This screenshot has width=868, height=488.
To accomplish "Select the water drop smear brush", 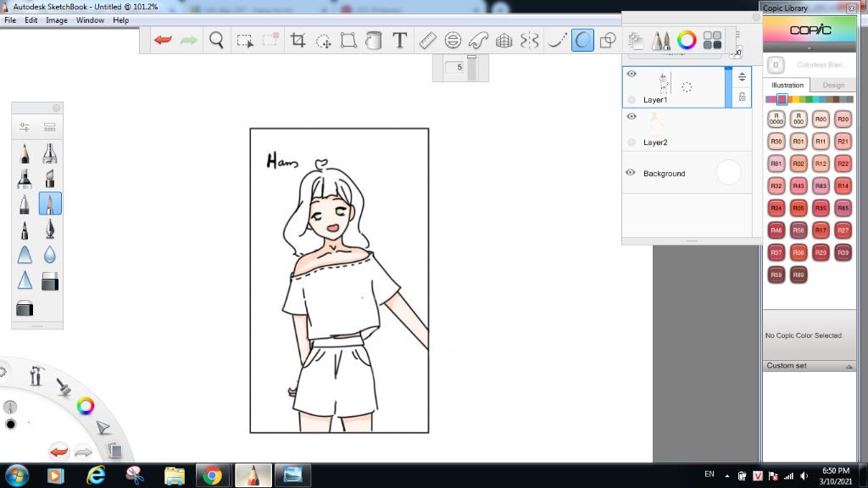I will (x=50, y=254).
